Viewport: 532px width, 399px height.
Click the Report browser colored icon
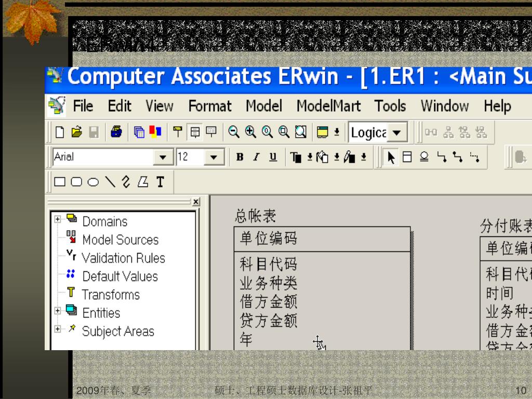pyautogui.click(x=155, y=132)
